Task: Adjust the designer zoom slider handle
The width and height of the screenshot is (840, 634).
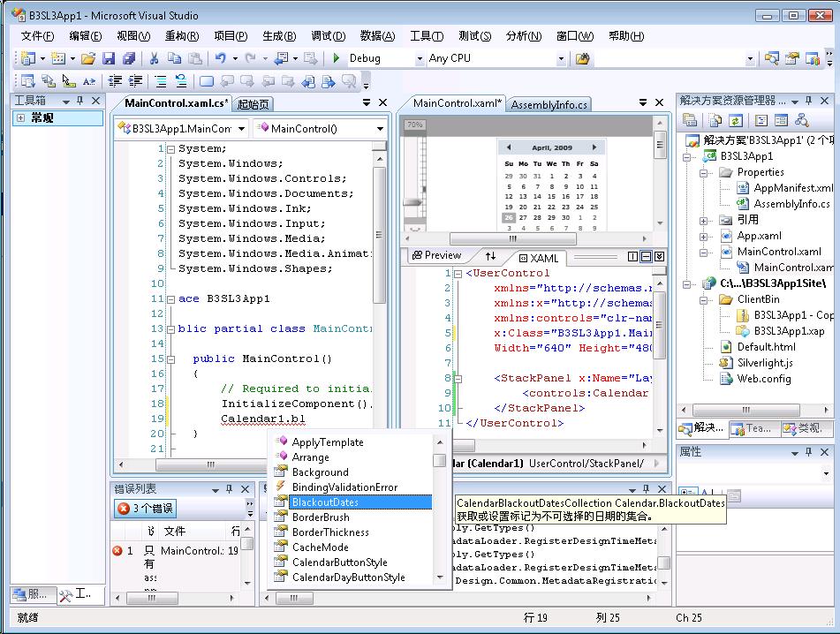Action: (x=412, y=202)
